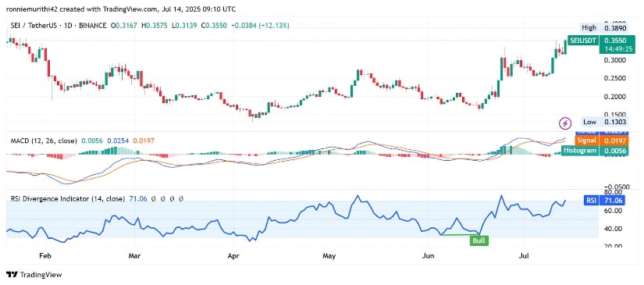Click the High label on price scale

588,28
